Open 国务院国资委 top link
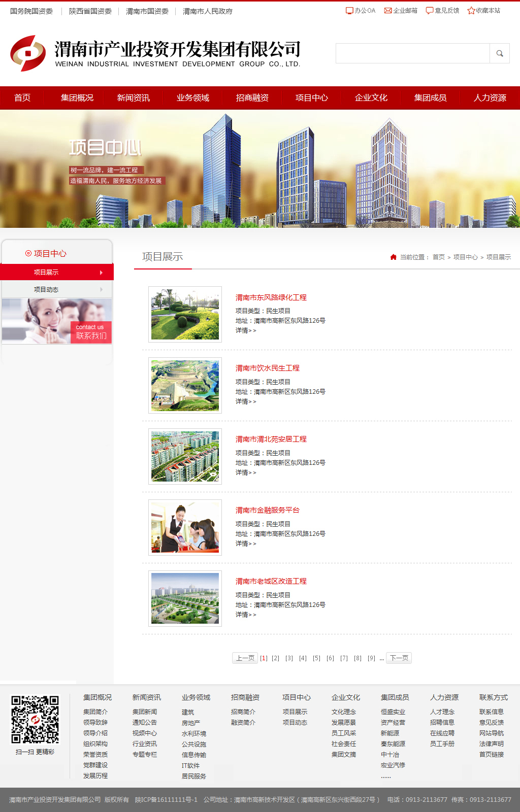The height and width of the screenshot is (812, 520). point(31,11)
